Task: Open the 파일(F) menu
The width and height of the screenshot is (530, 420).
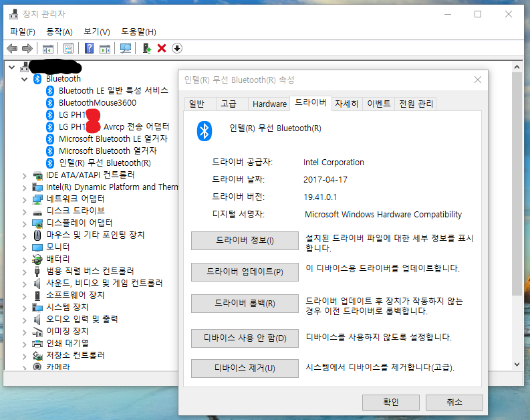Action: point(22,32)
